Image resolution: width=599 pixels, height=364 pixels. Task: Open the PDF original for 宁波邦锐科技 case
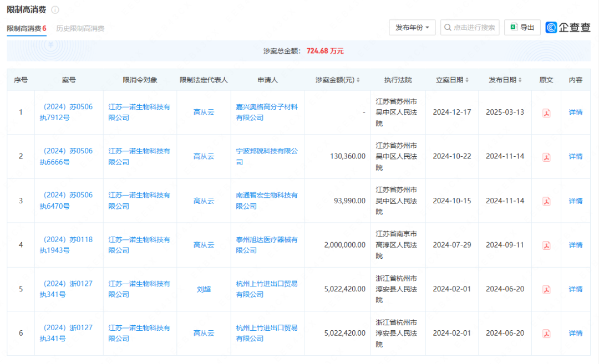pyautogui.click(x=546, y=156)
